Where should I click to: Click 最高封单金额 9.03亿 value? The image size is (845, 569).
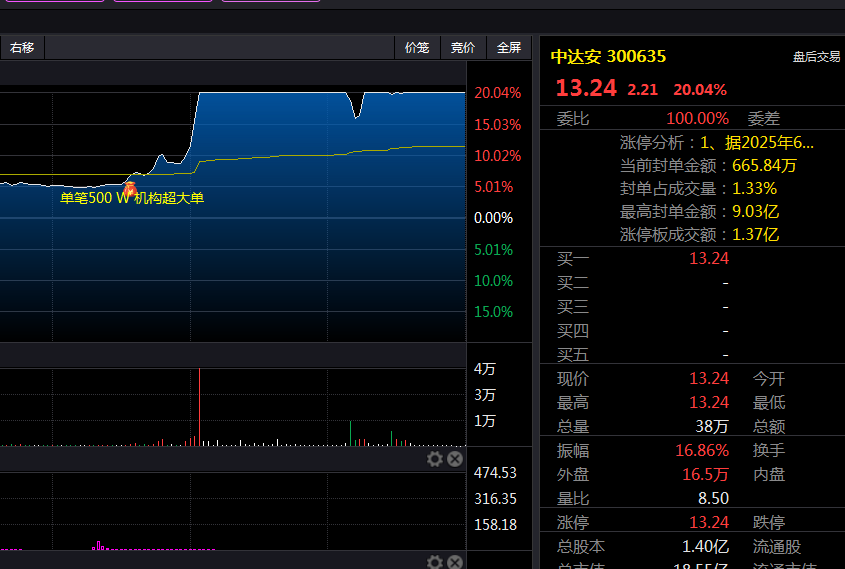pos(755,211)
